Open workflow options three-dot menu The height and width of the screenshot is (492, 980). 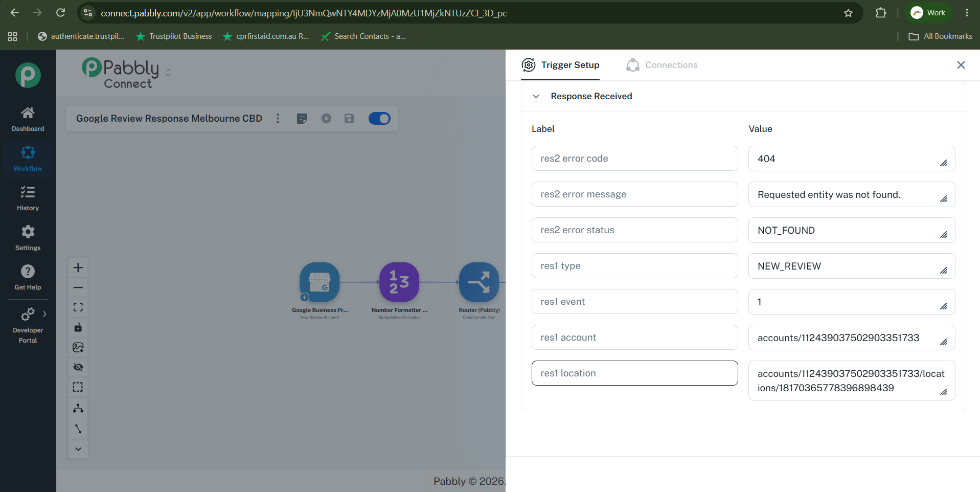point(278,119)
